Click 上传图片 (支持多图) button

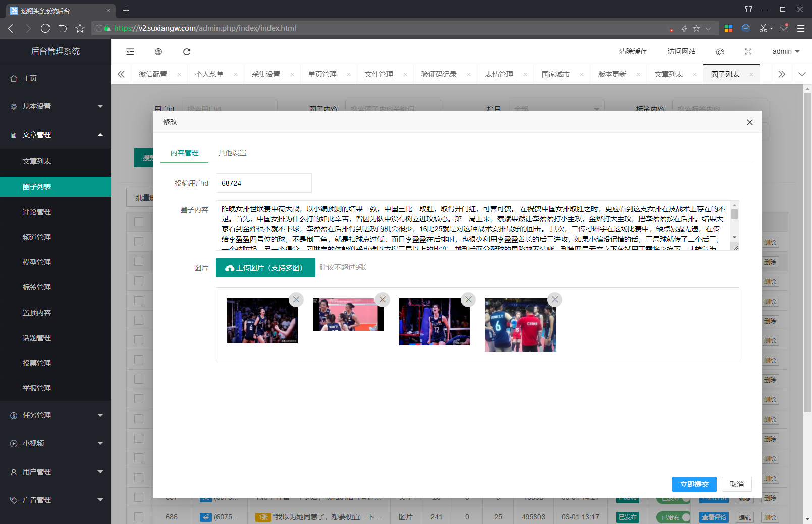click(265, 268)
